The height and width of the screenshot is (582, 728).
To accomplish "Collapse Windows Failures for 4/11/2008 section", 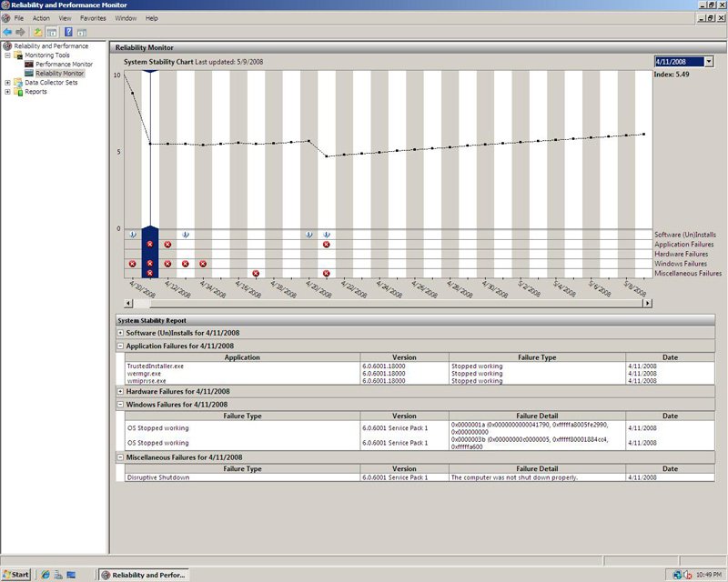I will (x=120, y=405).
